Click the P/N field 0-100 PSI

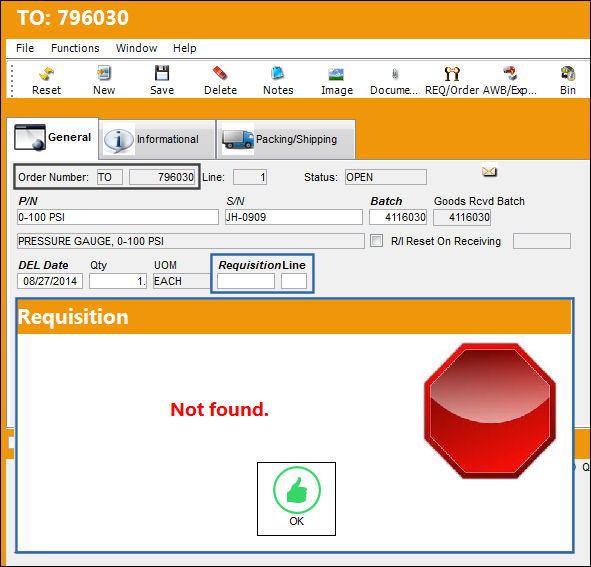(x=118, y=217)
